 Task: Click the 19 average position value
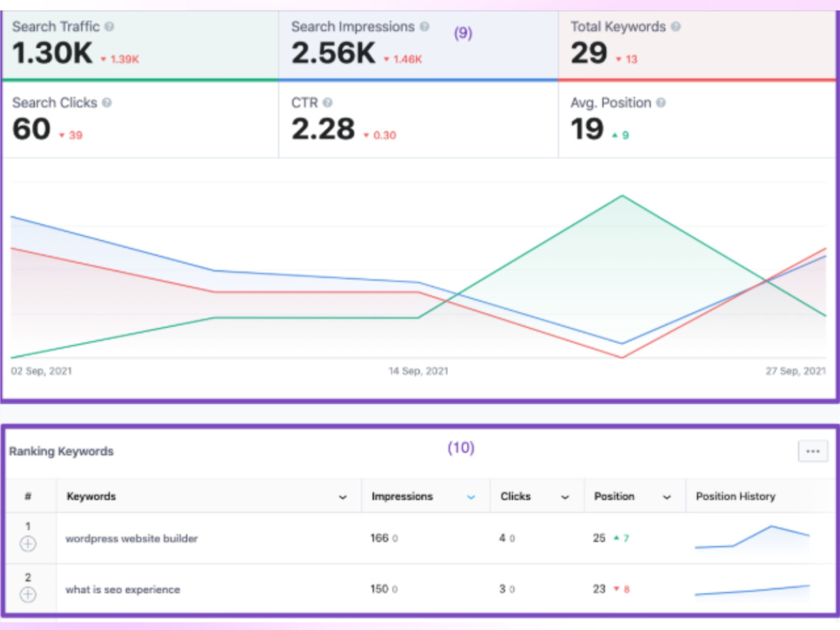[x=587, y=129]
